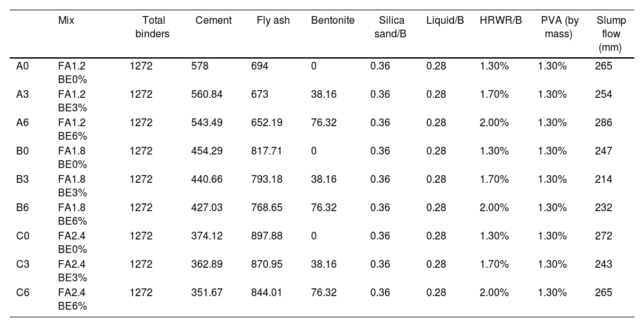Click the fly ash value 897.88
Image resolution: width=644 pixels, height=327 pixels.
(x=267, y=236)
